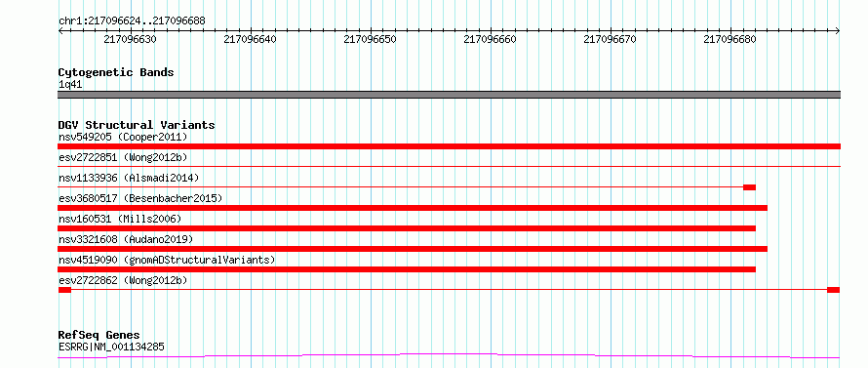Click ruler tick label 217096660
The height and width of the screenshot is (368, 868).
coord(491,39)
